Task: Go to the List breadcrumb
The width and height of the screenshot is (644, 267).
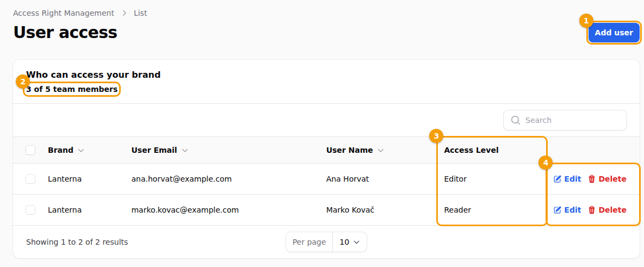Action: pyautogui.click(x=140, y=13)
